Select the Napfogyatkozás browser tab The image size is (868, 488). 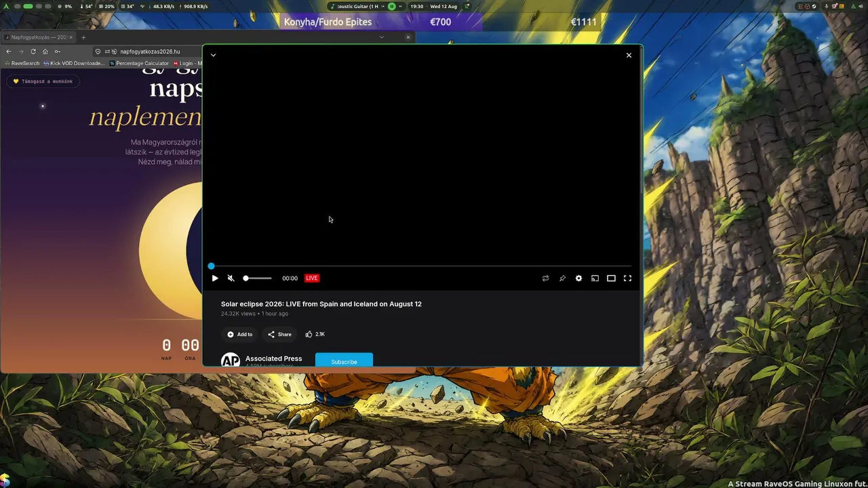[39, 37]
